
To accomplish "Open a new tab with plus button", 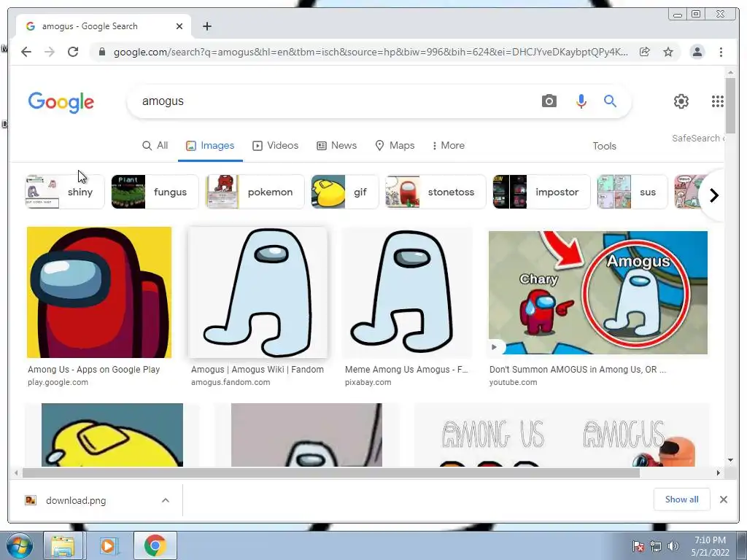I will click(206, 26).
